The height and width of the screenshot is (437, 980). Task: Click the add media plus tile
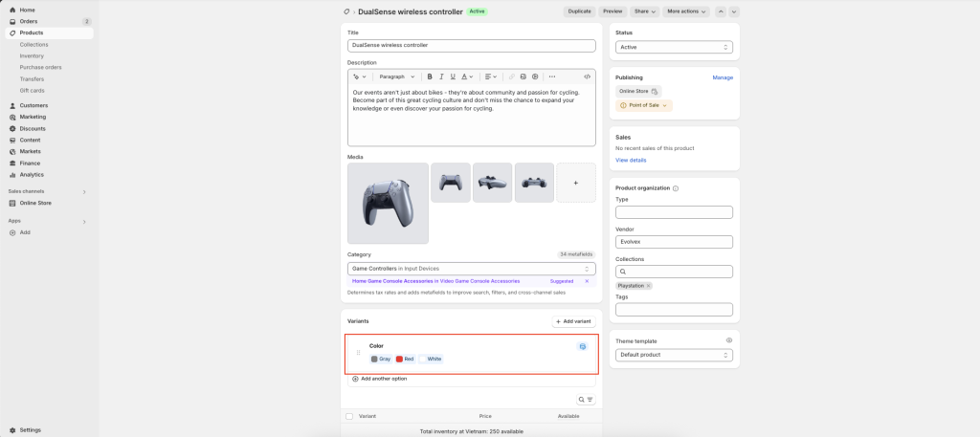point(575,183)
